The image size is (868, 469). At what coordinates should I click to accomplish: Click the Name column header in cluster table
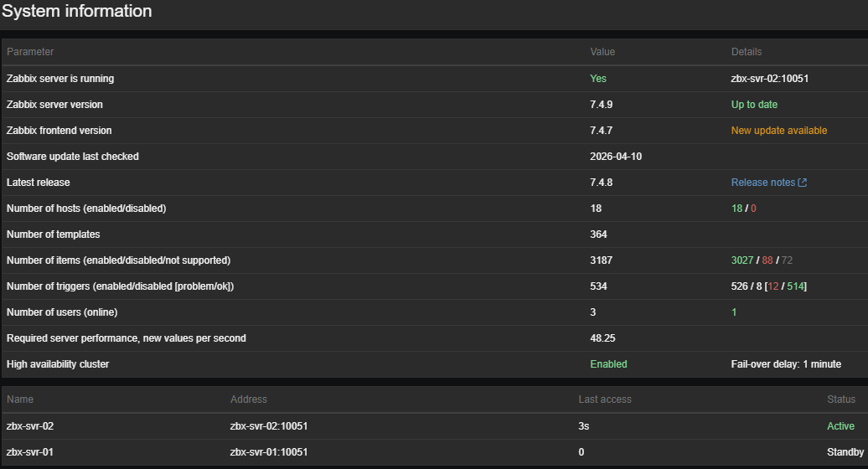pyautogui.click(x=20, y=399)
